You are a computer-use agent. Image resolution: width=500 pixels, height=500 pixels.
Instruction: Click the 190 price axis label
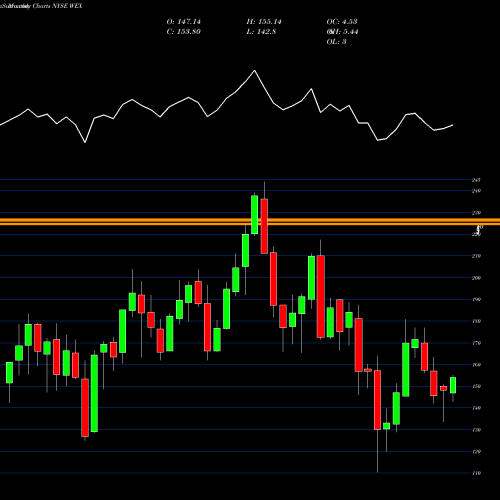tap(476, 299)
